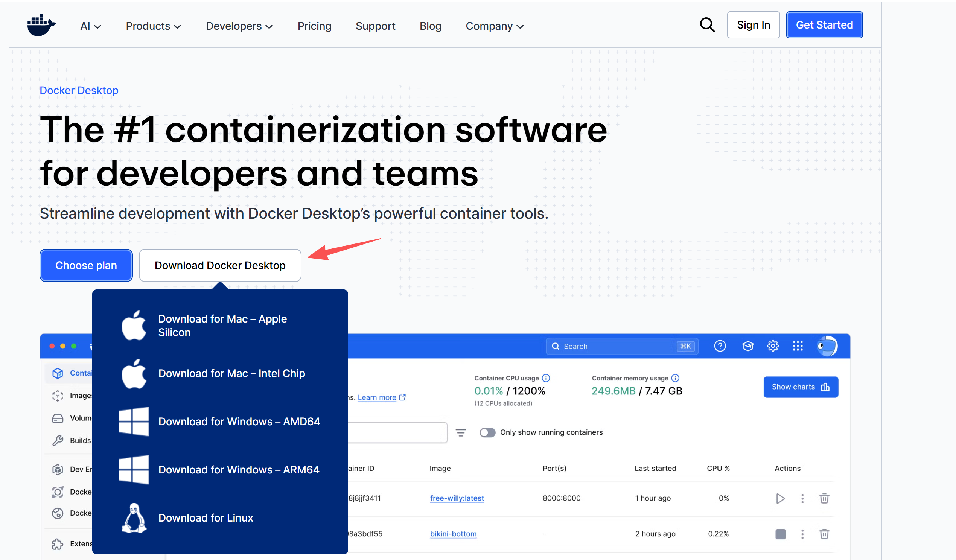Open the learning center graduation cap icon

pyautogui.click(x=747, y=346)
